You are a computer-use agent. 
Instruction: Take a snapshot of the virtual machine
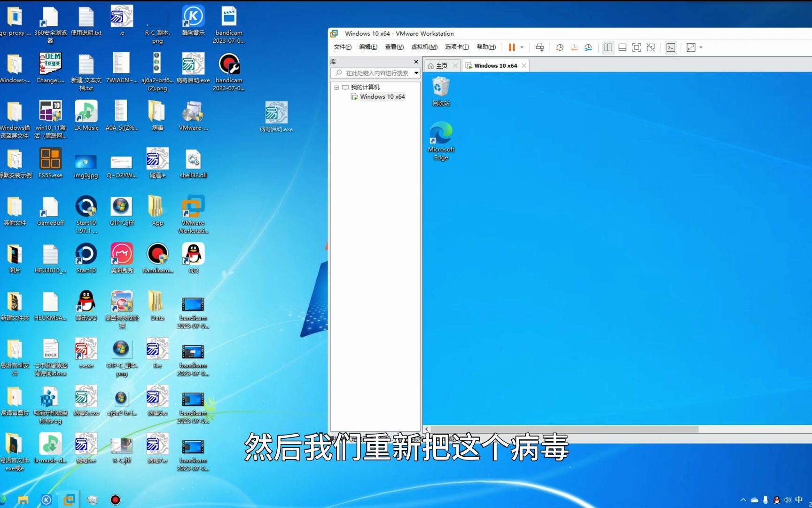click(559, 47)
